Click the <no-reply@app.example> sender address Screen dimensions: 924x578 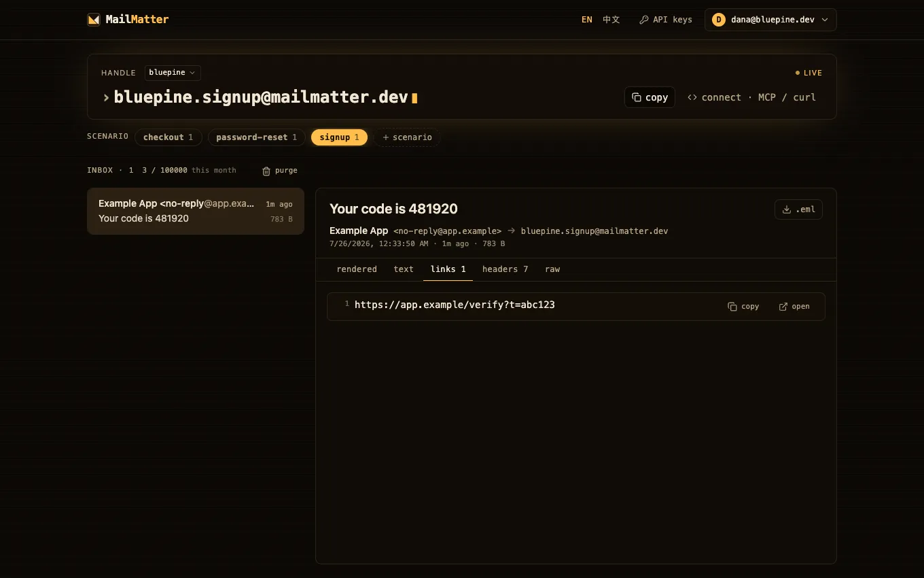447,231
